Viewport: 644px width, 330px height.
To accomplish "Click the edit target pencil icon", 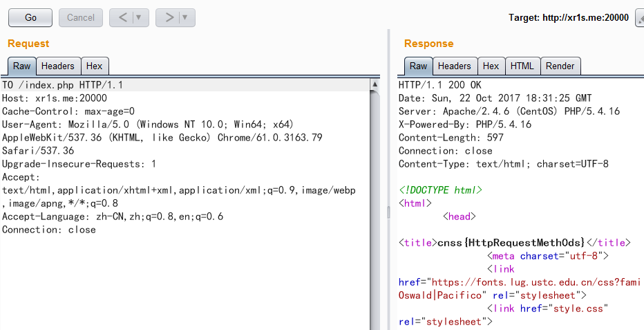I will tap(639, 18).
